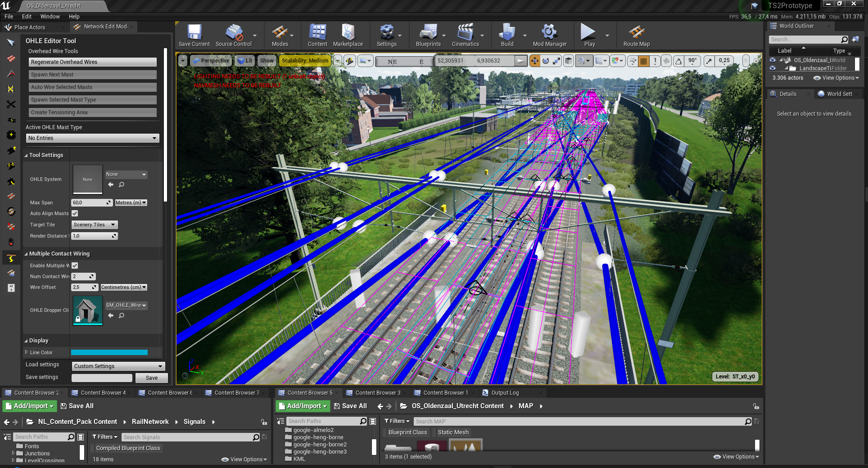
Task: Browse to OHLE System asset magnifier
Action: pyautogui.click(x=122, y=184)
